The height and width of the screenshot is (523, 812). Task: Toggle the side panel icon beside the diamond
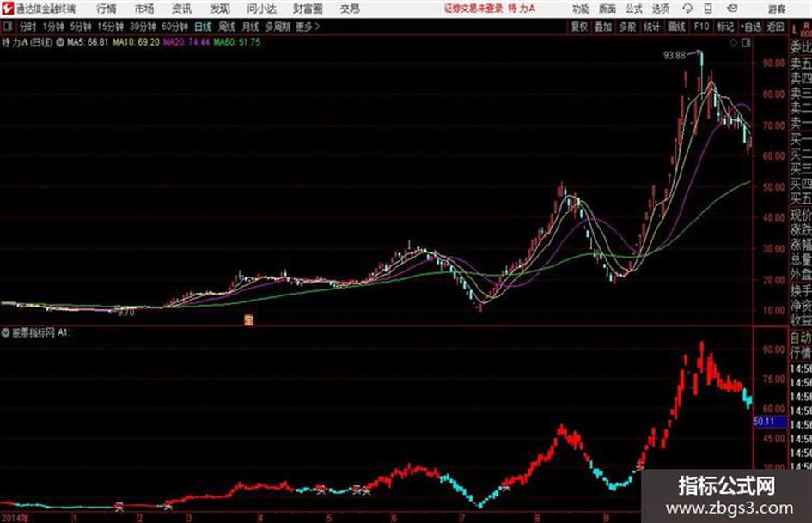pos(746,43)
